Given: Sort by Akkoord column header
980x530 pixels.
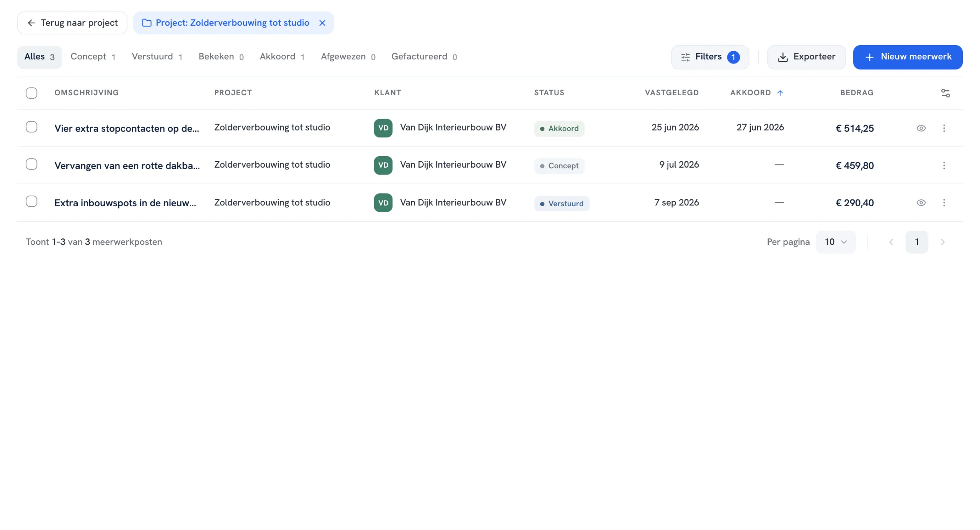Looking at the screenshot, I should (756, 93).
